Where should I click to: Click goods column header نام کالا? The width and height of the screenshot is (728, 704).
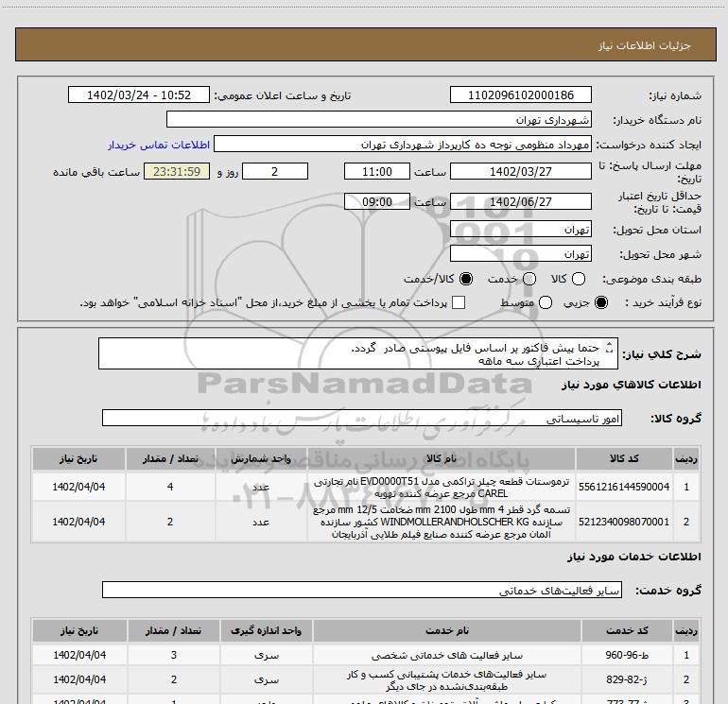tap(442, 458)
